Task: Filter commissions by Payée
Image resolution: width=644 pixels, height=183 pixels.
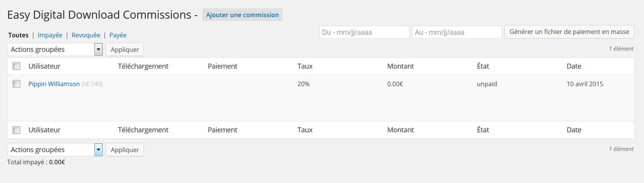Action: click(x=118, y=35)
